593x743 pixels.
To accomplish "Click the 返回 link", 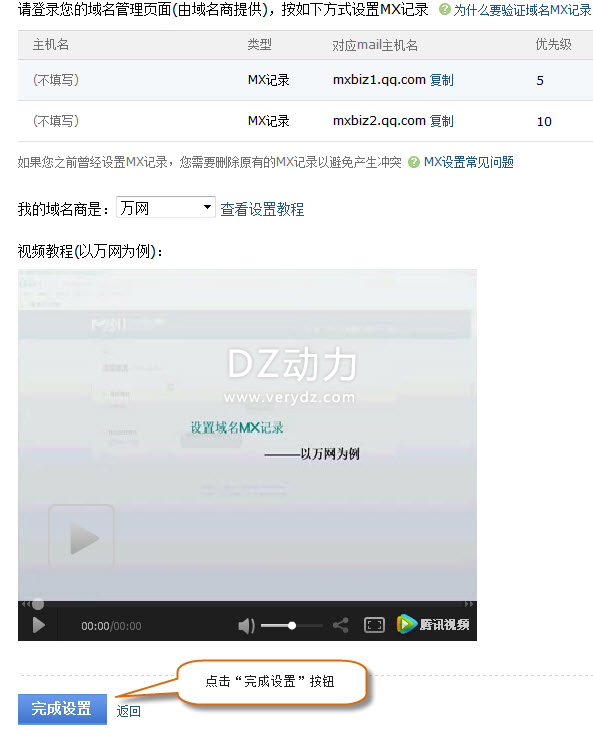I will 128,711.
